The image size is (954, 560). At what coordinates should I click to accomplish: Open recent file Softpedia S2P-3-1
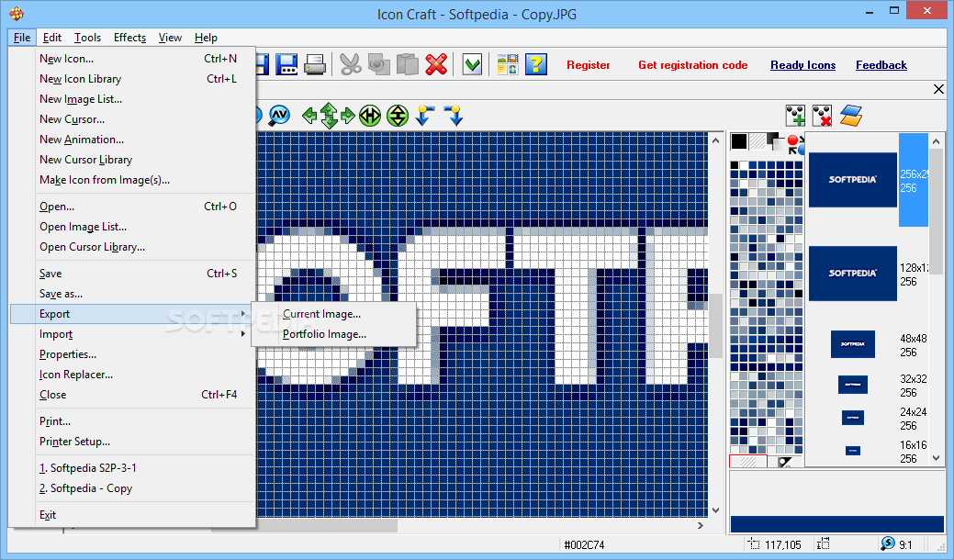pos(131,467)
